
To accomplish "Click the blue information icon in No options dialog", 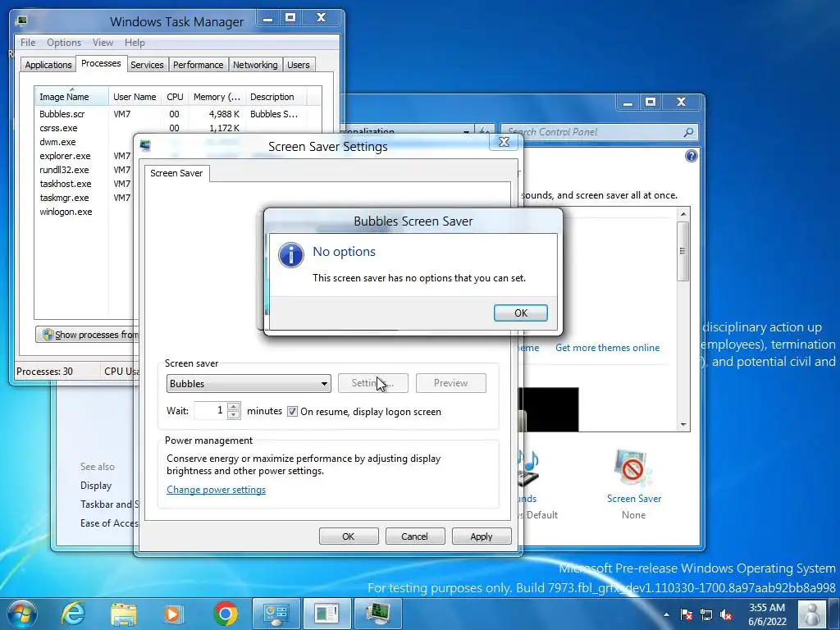I will point(291,254).
